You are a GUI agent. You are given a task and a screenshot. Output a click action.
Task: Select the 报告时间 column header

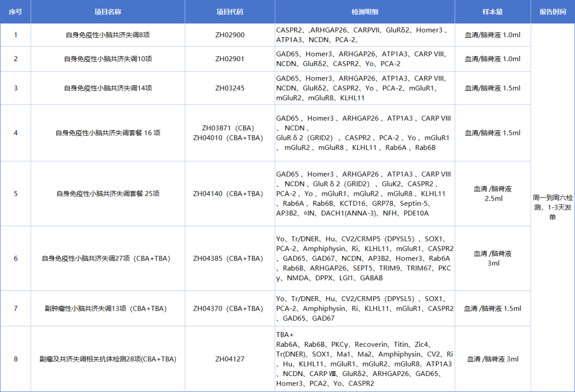point(553,11)
